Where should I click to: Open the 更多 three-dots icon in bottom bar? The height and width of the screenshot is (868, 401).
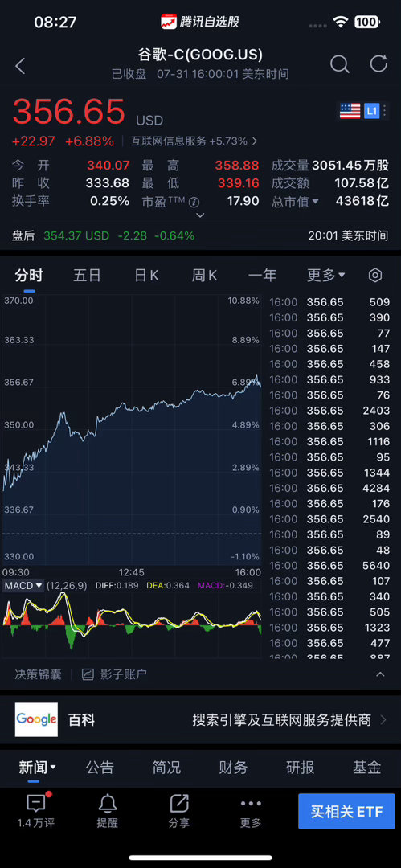tap(251, 804)
